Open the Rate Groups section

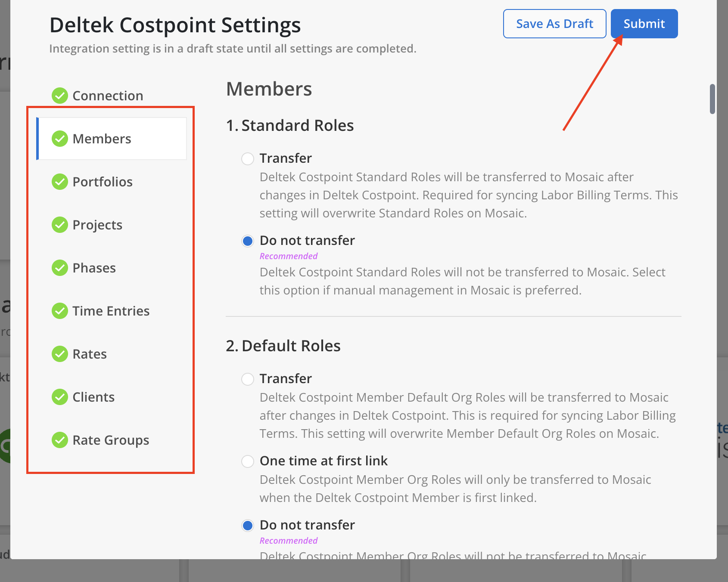(x=111, y=440)
